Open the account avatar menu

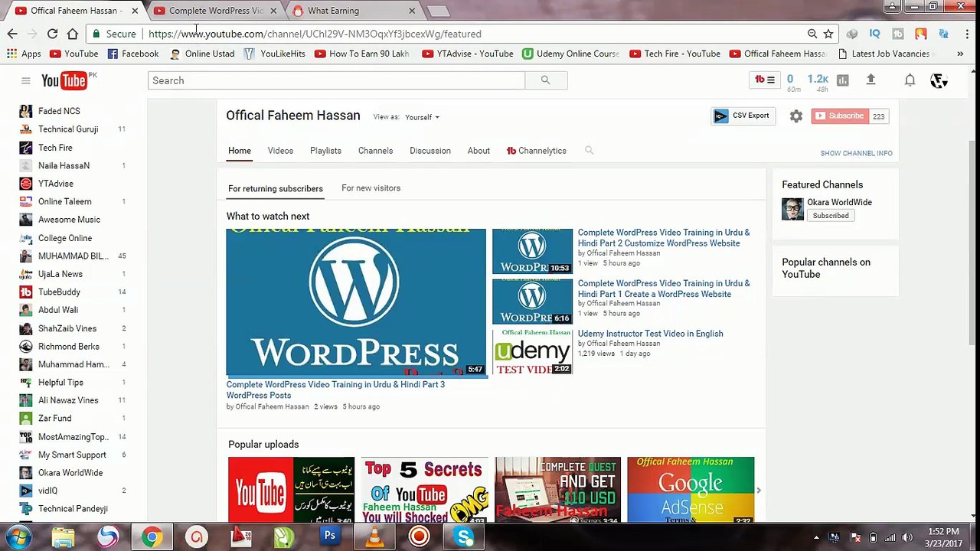[x=939, y=80]
